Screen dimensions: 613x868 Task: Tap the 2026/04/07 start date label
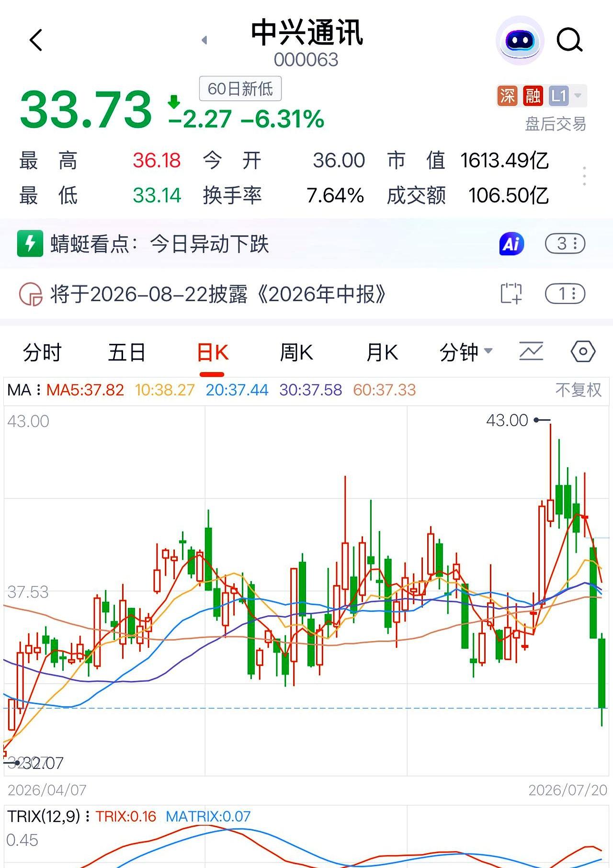47,790
